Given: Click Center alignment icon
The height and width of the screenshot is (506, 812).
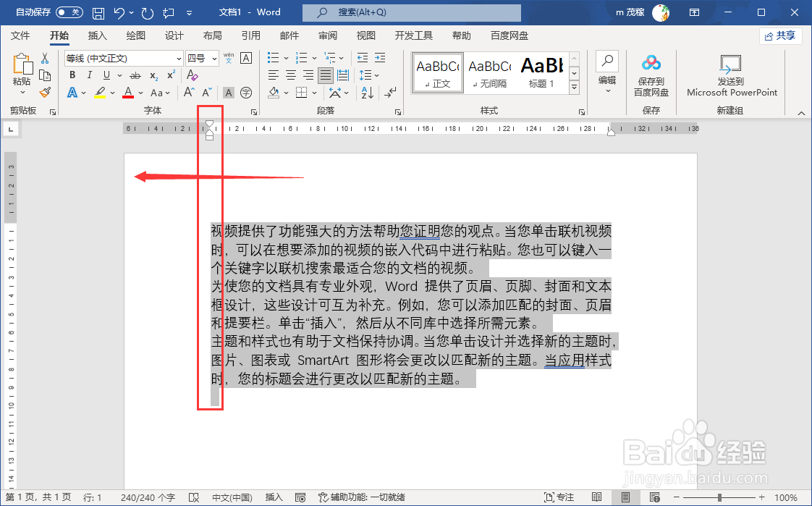Looking at the screenshot, I should 291,75.
